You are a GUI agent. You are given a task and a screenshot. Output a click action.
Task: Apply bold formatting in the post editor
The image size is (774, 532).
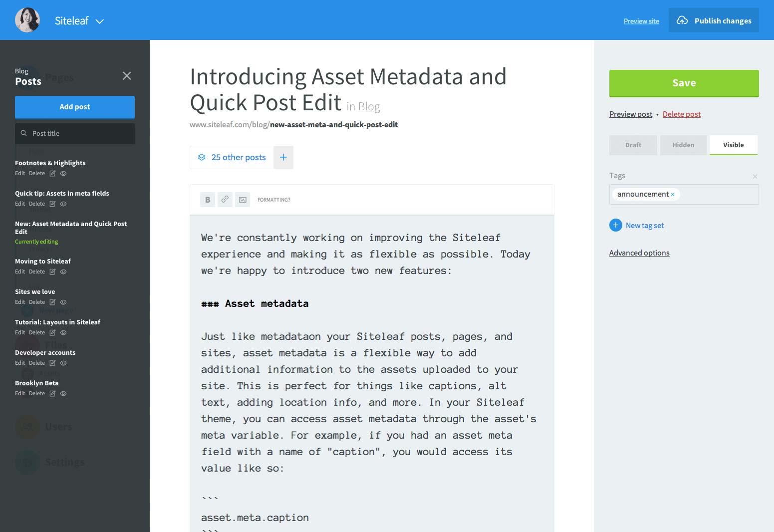207,199
